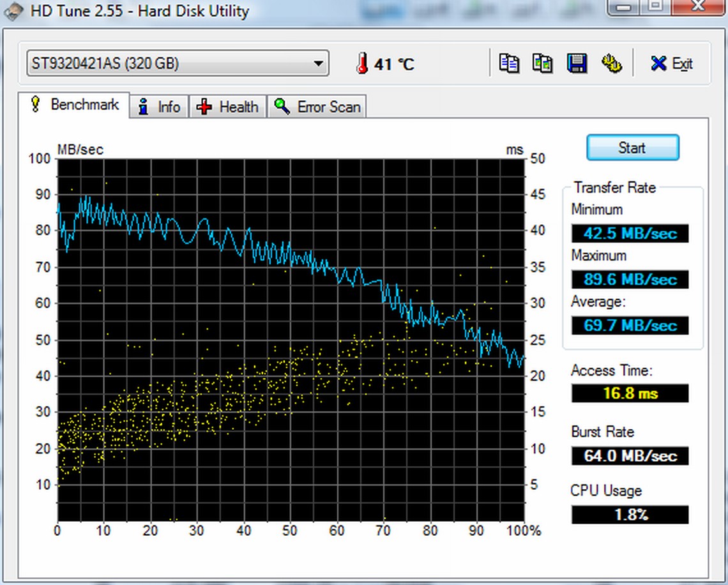Open the Health tab
Image resolution: width=728 pixels, height=585 pixels.
coord(229,107)
